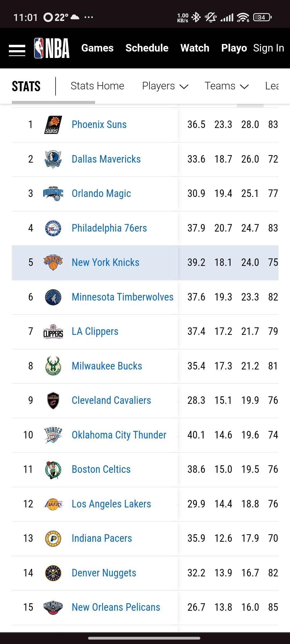Image resolution: width=290 pixels, height=644 pixels.
Task: Select the Los Angeles Lakers link
Action: tap(111, 504)
